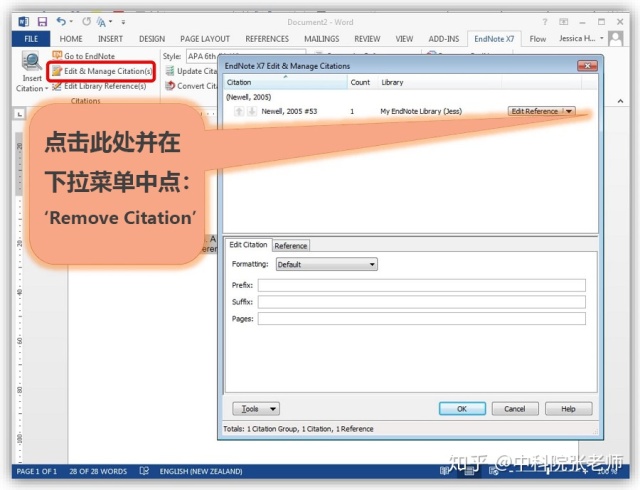The width and height of the screenshot is (640, 490).
Task: Click Convert Citations and Bibliography icon
Action: (169, 86)
